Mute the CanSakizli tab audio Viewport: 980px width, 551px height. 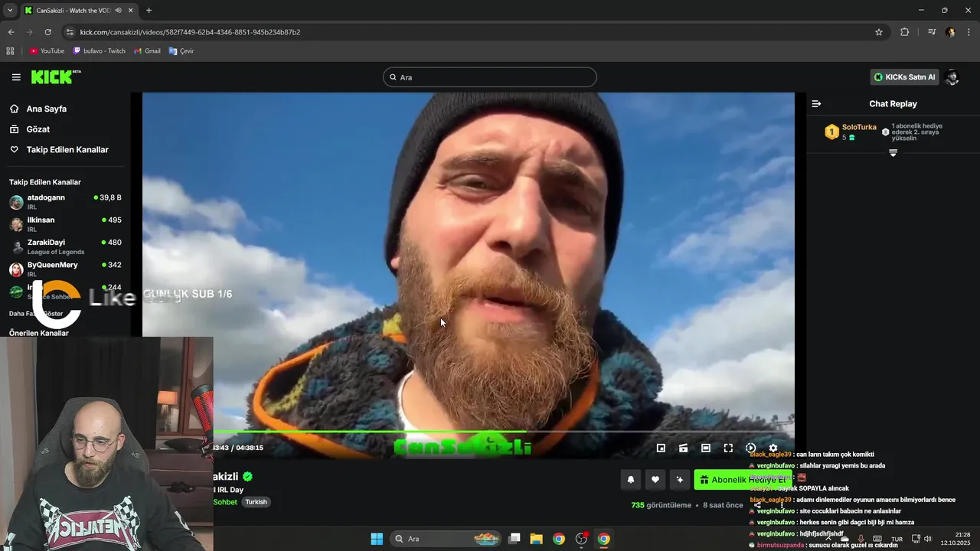(x=118, y=10)
